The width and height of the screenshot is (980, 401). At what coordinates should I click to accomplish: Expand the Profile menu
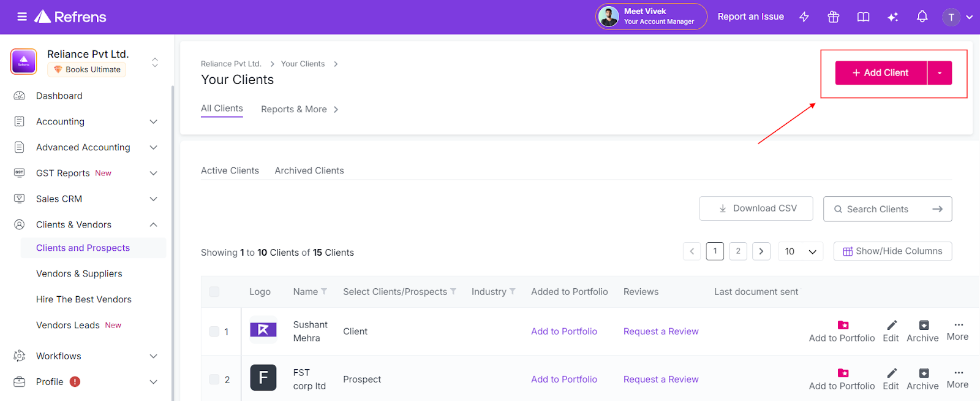154,381
